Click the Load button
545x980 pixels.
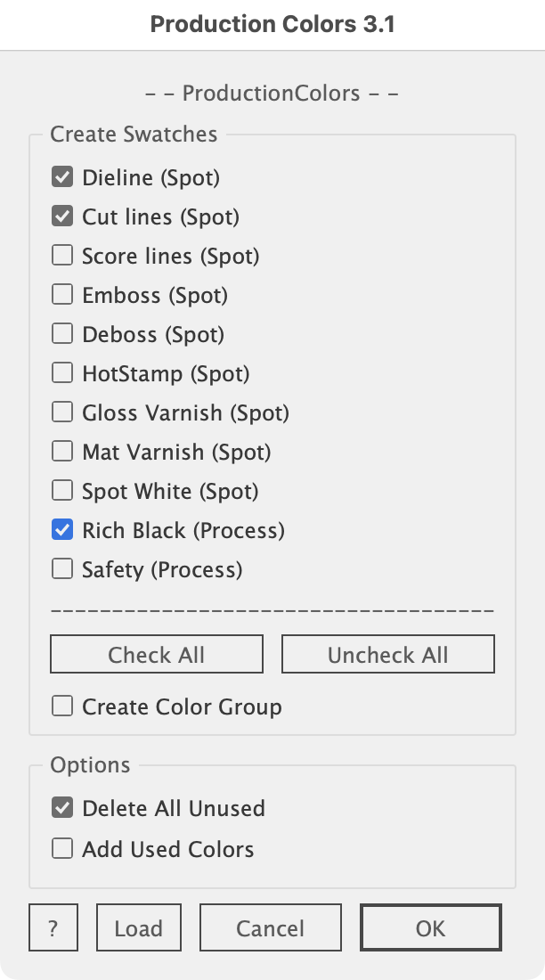point(138,928)
